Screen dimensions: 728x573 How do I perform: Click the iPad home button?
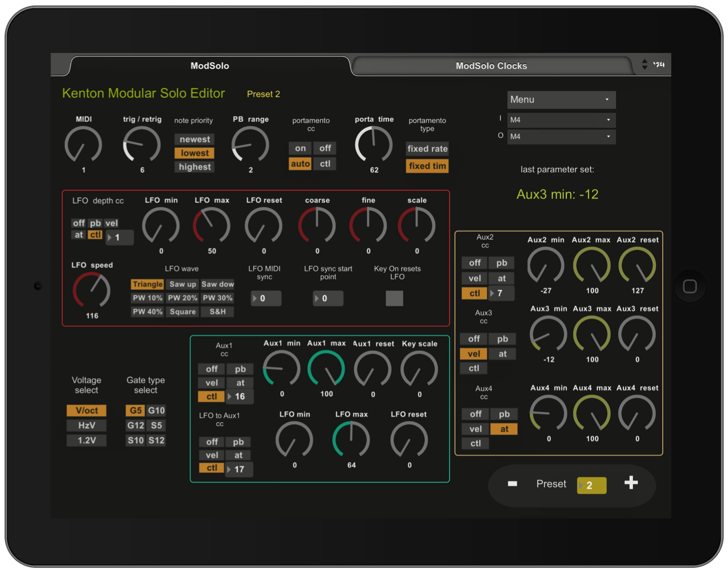[690, 286]
